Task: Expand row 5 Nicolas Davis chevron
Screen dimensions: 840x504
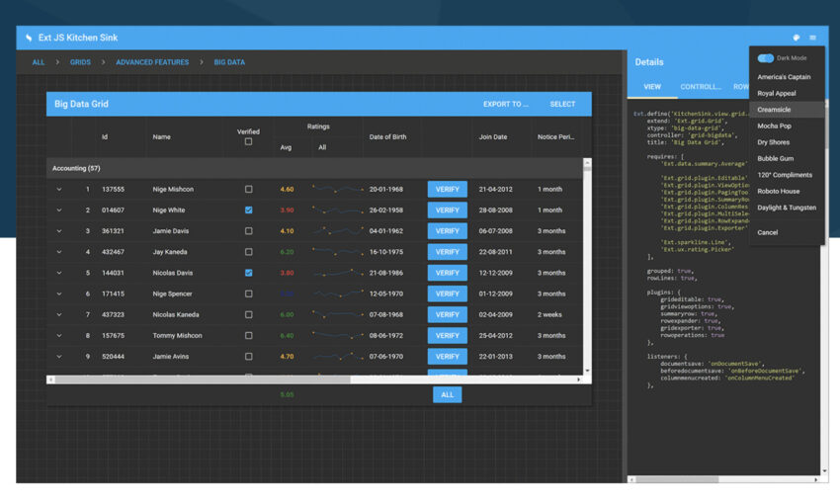Action: click(59, 273)
